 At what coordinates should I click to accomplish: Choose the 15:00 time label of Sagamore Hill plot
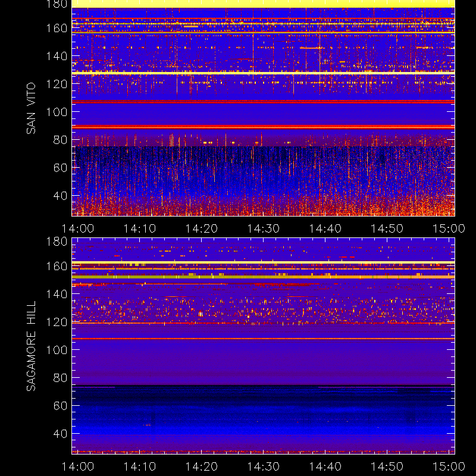449,466
